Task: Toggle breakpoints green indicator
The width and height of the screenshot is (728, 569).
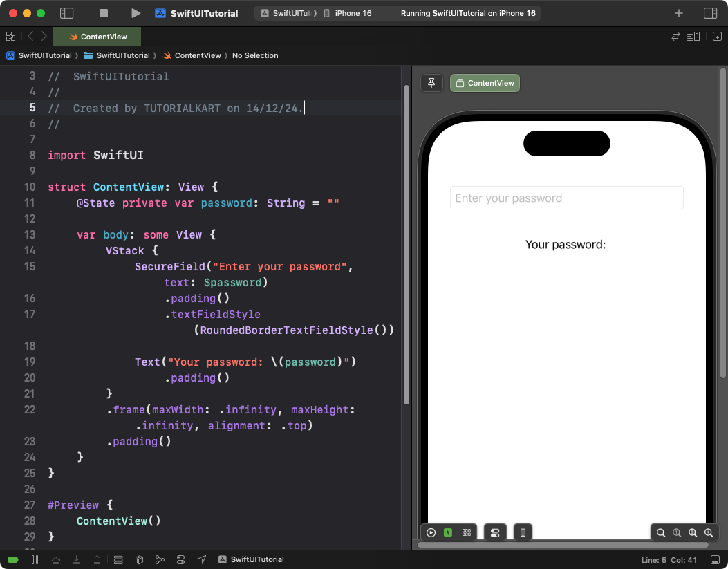Action: pos(13,559)
